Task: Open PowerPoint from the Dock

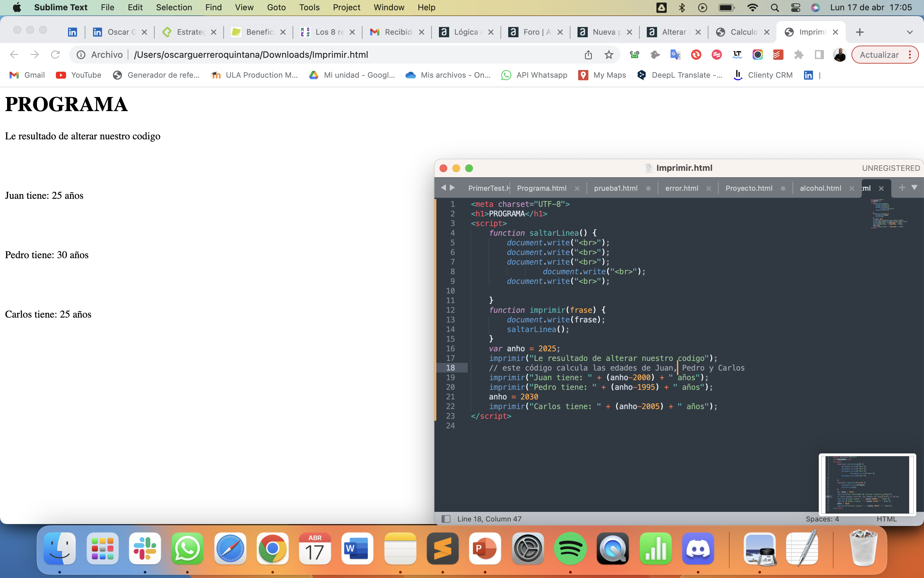Action: pyautogui.click(x=485, y=548)
